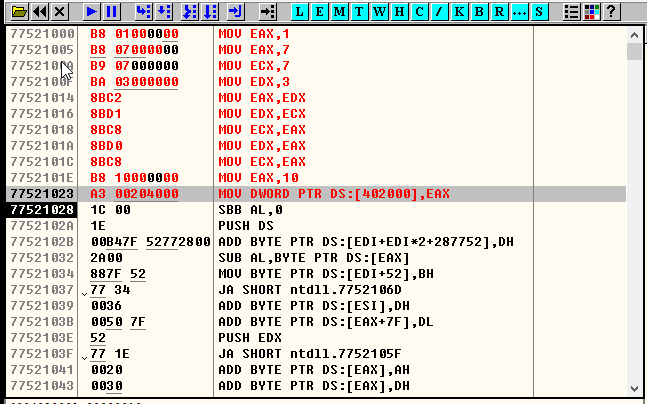Show Patches window with slash button
This screenshot has width=647, height=404.
click(439, 12)
